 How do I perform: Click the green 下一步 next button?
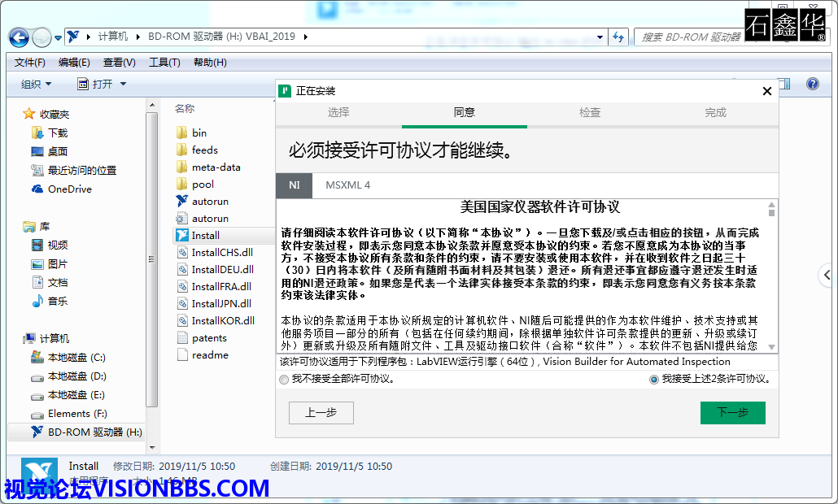[x=733, y=413]
